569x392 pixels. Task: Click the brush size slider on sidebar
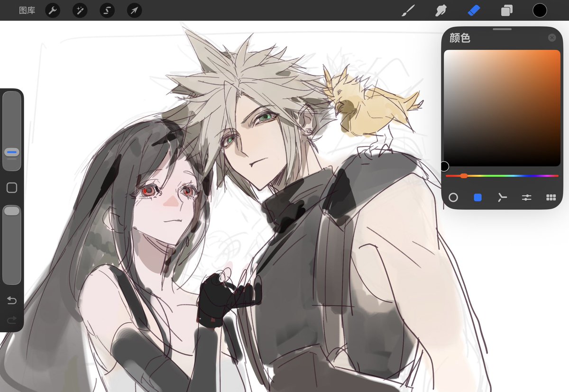click(12, 131)
